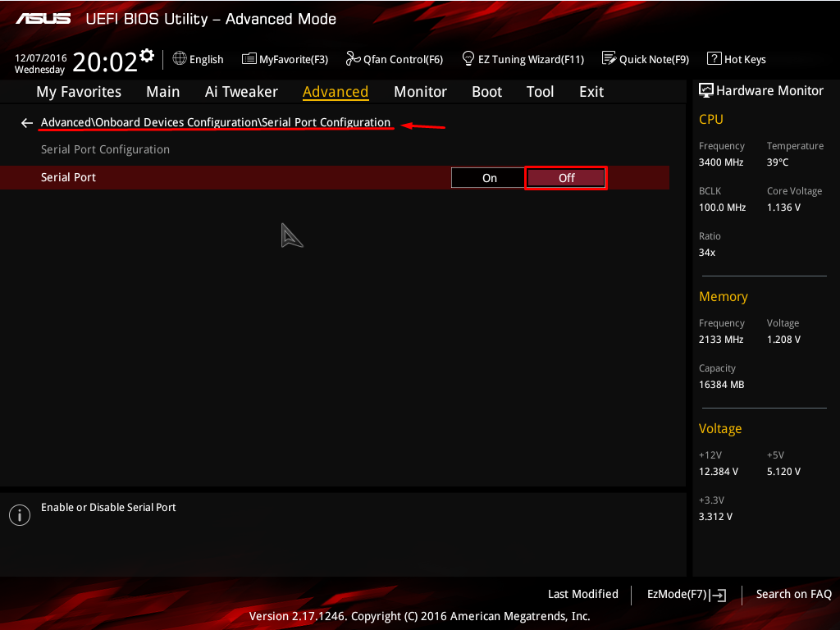840x630 pixels.
Task: Switch to the Monitor tab
Action: (x=420, y=92)
